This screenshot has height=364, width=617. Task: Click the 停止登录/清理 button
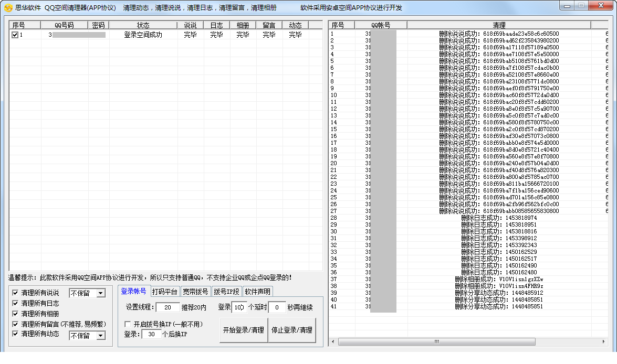click(x=292, y=330)
